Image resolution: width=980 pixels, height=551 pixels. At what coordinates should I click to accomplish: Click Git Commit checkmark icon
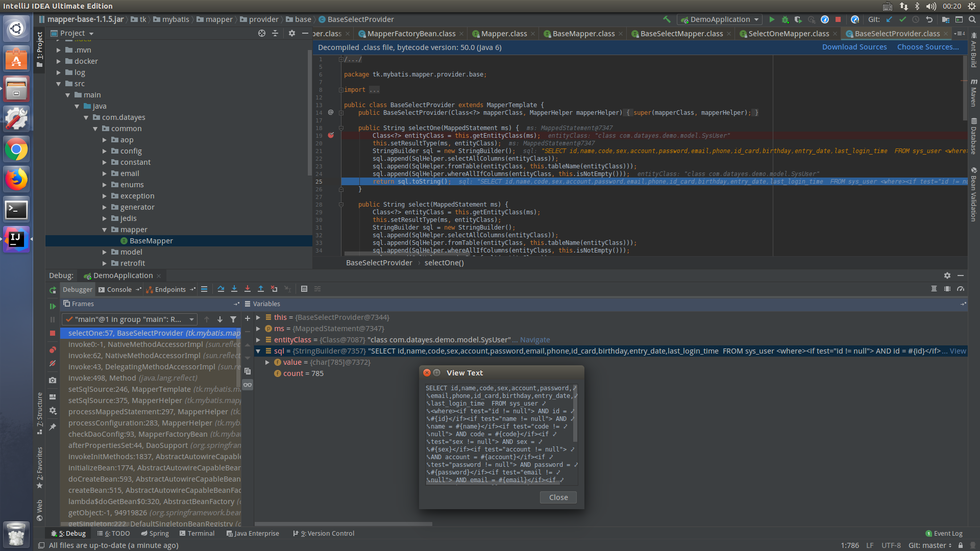click(x=902, y=19)
